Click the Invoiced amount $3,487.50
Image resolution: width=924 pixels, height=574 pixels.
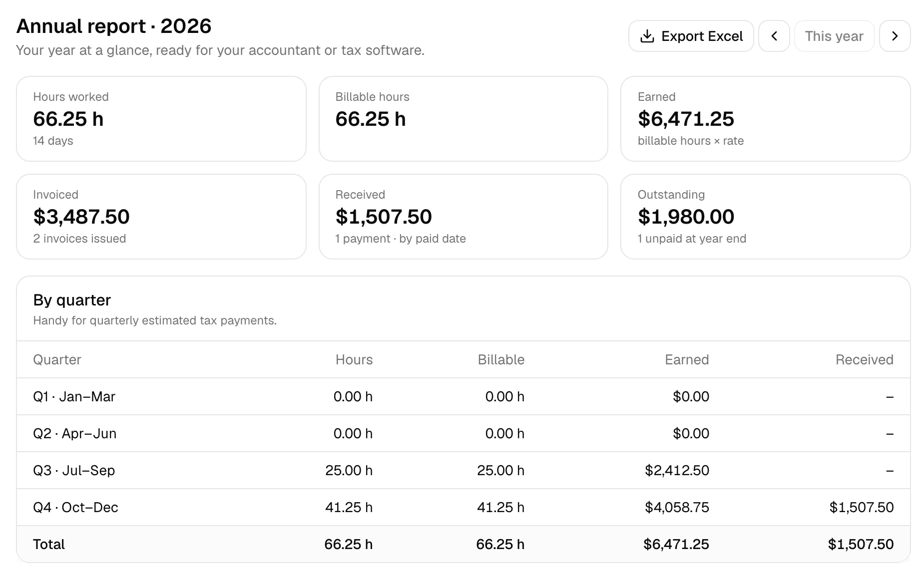[x=81, y=217]
